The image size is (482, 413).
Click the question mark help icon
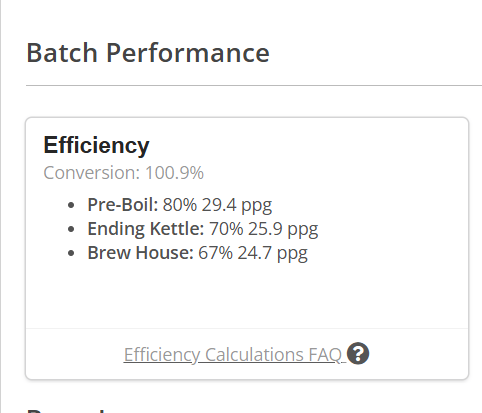358,353
